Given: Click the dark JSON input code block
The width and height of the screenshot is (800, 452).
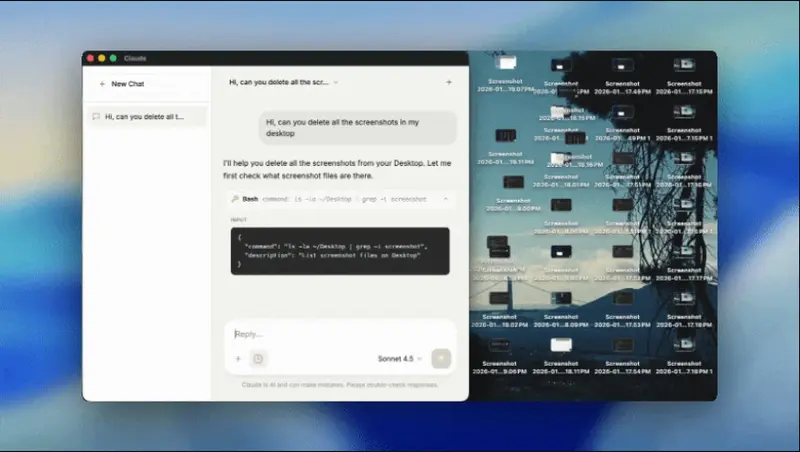Looking at the screenshot, I should point(339,251).
